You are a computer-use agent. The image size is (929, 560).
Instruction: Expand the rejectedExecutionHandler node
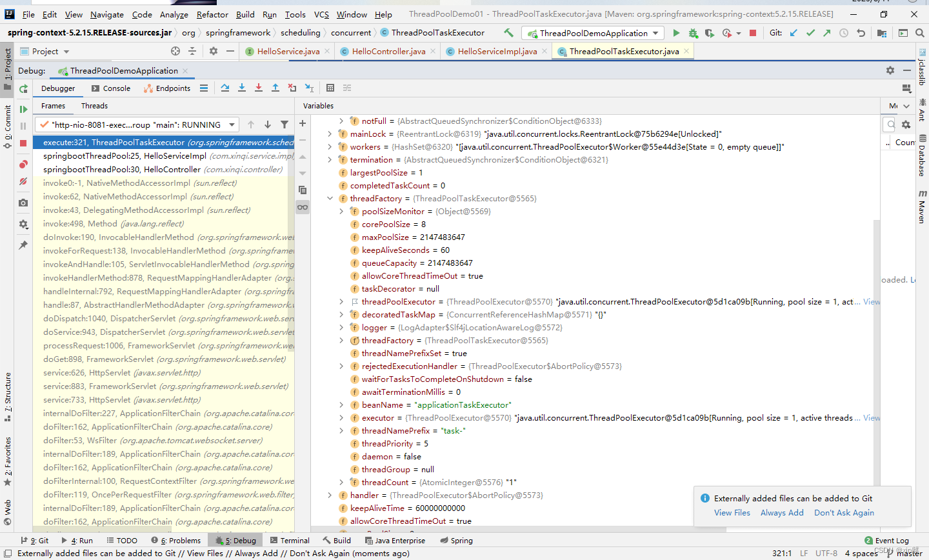[341, 366]
